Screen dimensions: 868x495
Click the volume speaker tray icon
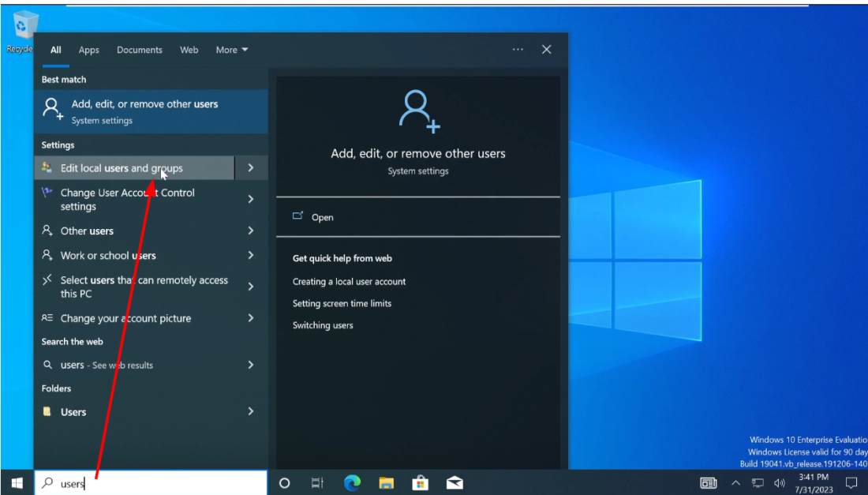tap(780, 482)
